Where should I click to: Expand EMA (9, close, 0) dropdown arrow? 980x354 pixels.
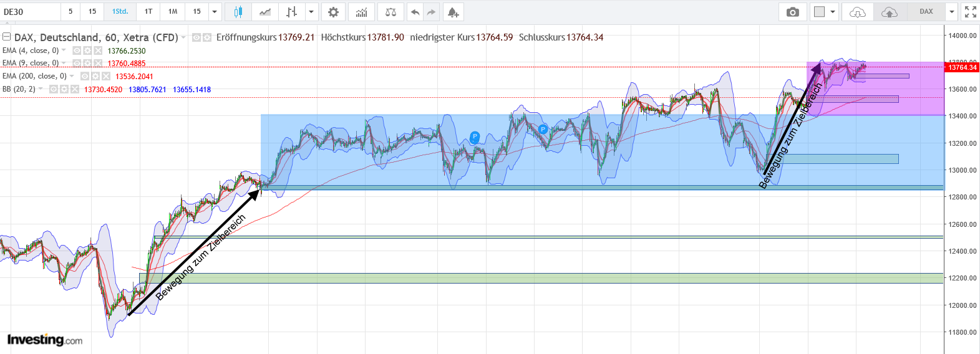[64, 63]
